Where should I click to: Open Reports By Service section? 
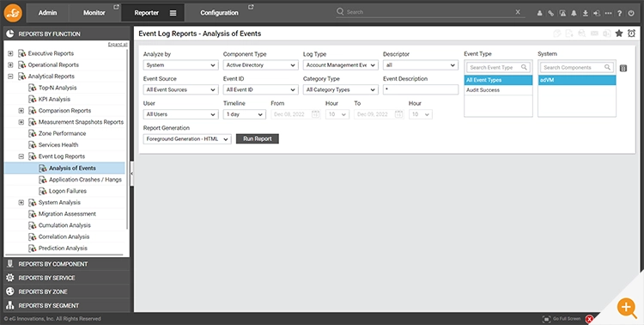coord(66,278)
